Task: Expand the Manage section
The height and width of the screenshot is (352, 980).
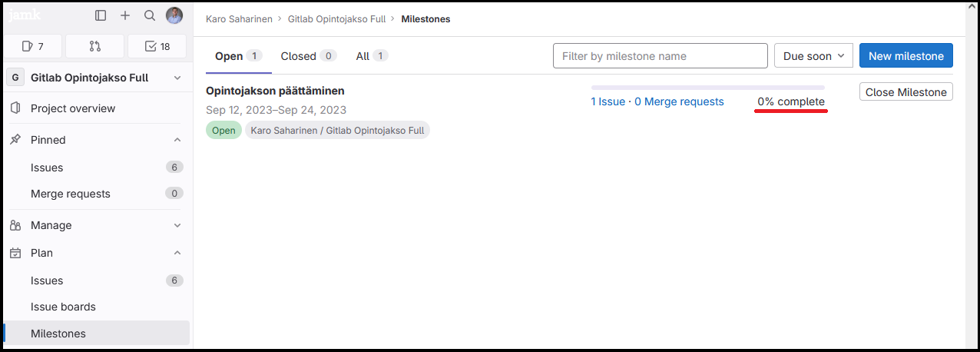Action: (177, 225)
